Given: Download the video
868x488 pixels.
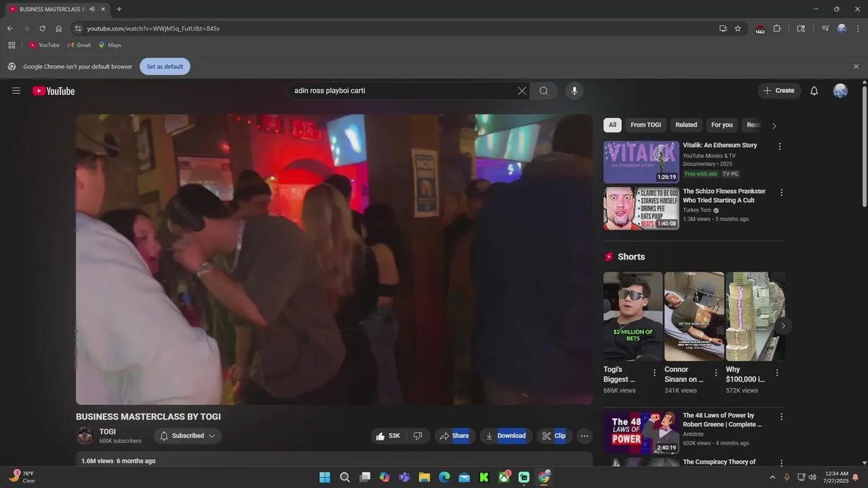Looking at the screenshot, I should coord(506,436).
